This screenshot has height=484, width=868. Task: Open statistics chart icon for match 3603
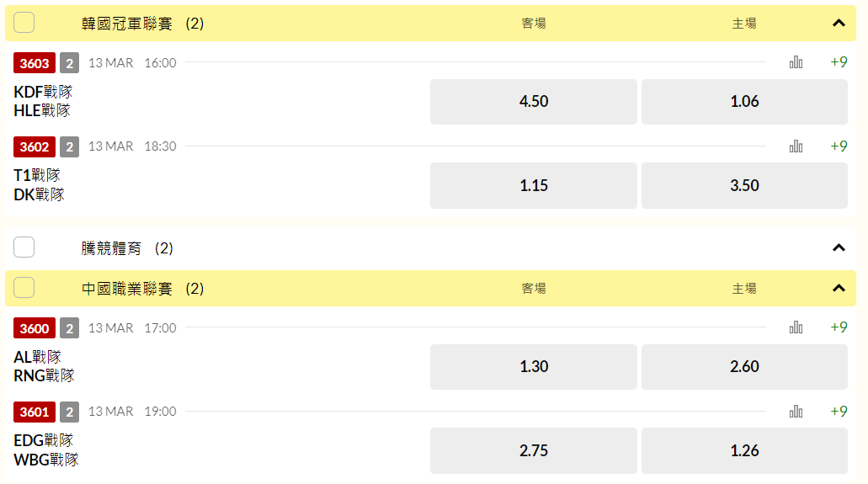click(796, 62)
